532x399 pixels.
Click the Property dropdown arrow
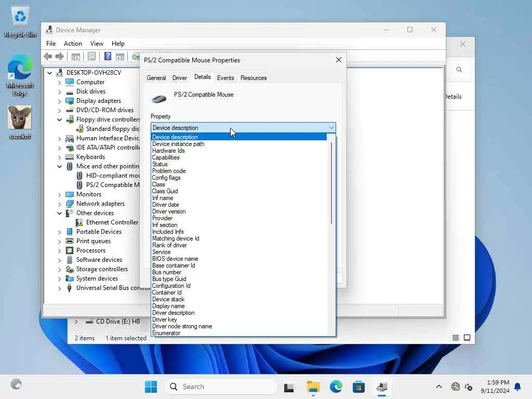[331, 128]
